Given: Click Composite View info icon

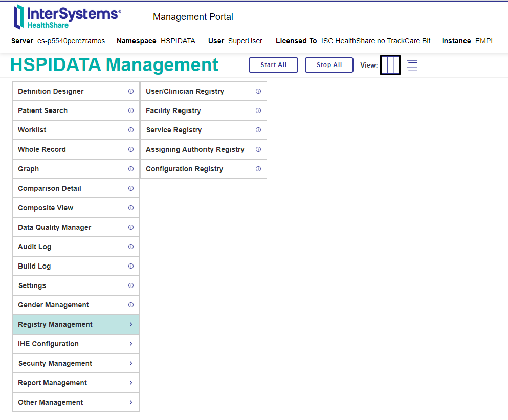Looking at the screenshot, I should 131,208.
